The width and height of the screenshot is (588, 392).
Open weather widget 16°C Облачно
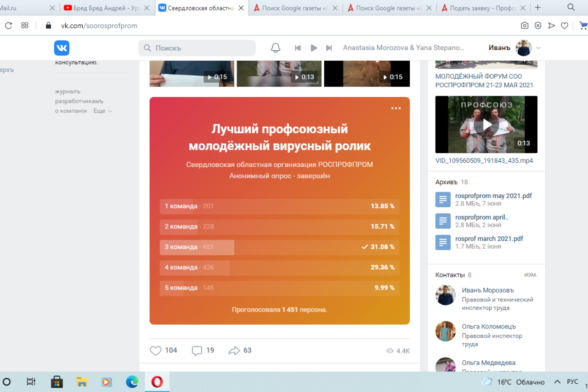(513, 382)
